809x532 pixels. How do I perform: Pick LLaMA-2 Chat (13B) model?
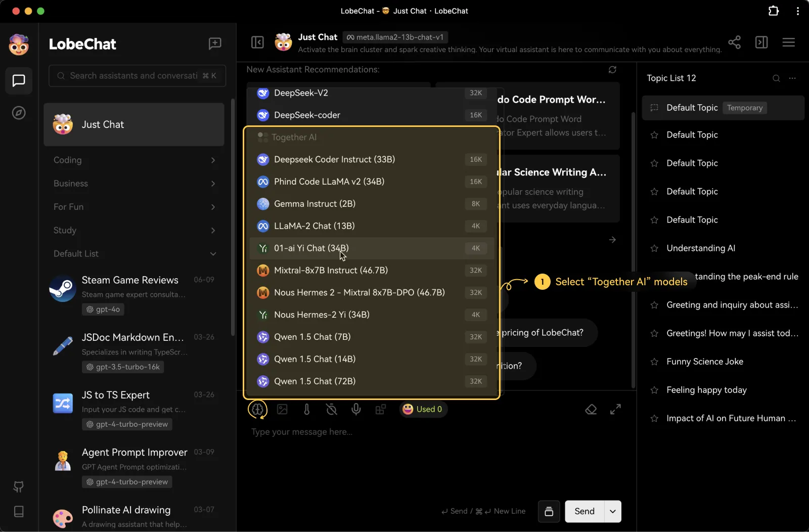pyautogui.click(x=372, y=226)
